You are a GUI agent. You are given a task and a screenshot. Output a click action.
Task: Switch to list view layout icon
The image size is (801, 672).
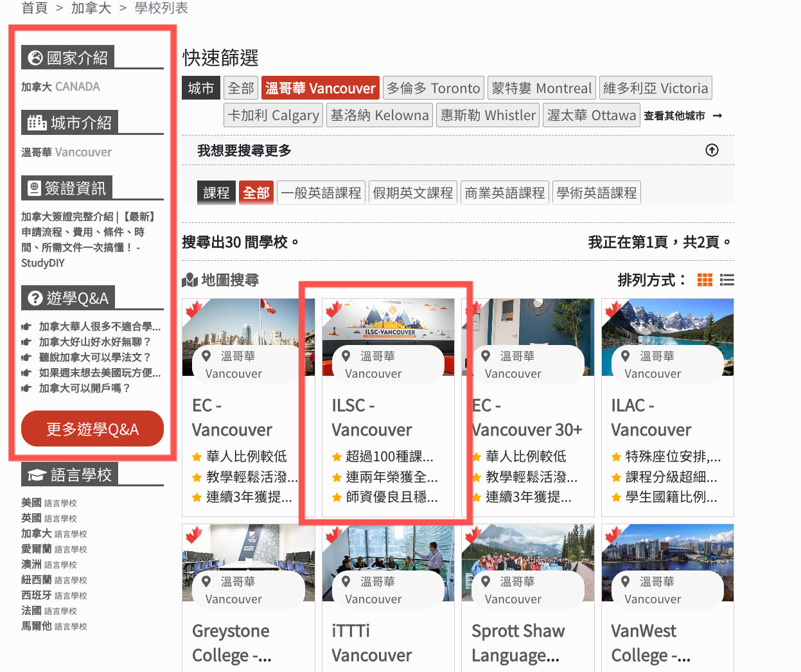point(727,280)
